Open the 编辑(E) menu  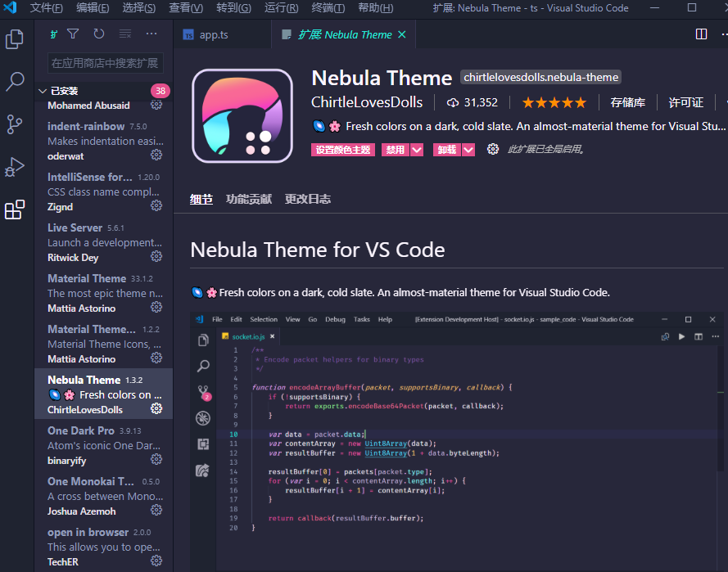(x=93, y=8)
